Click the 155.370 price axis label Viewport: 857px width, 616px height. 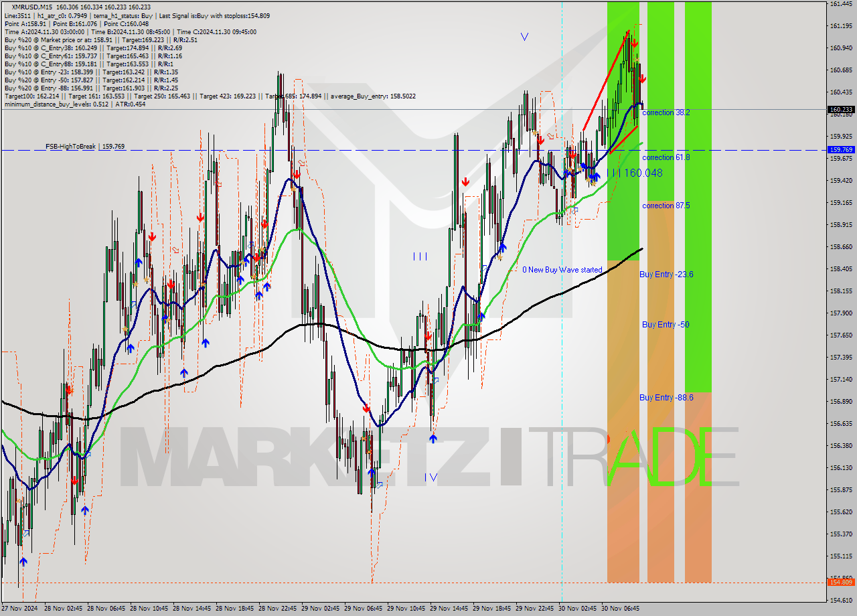point(841,534)
